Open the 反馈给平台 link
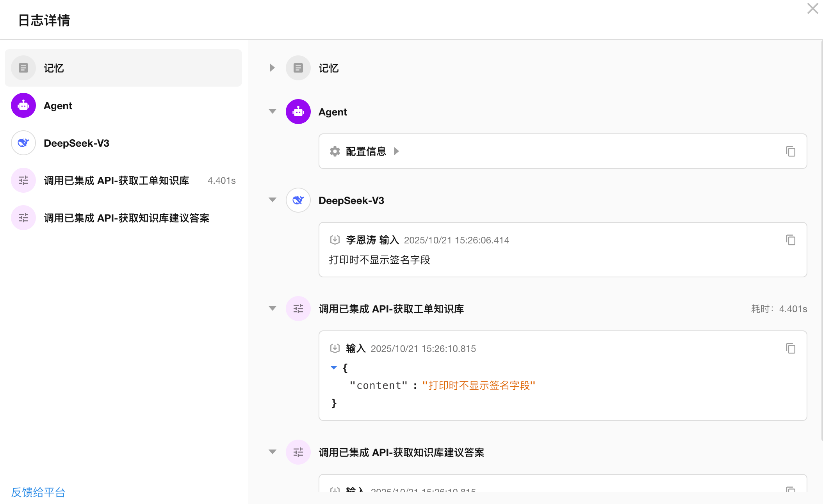 pos(38,492)
